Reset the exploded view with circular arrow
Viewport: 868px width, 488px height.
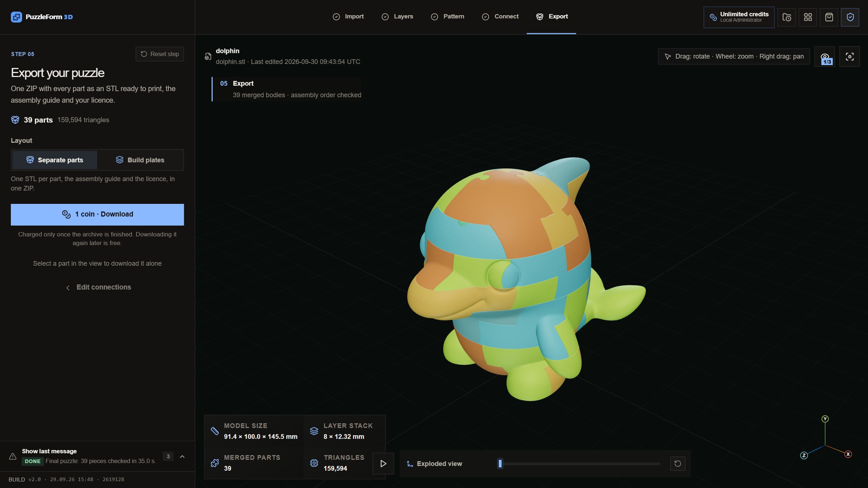[678, 463]
